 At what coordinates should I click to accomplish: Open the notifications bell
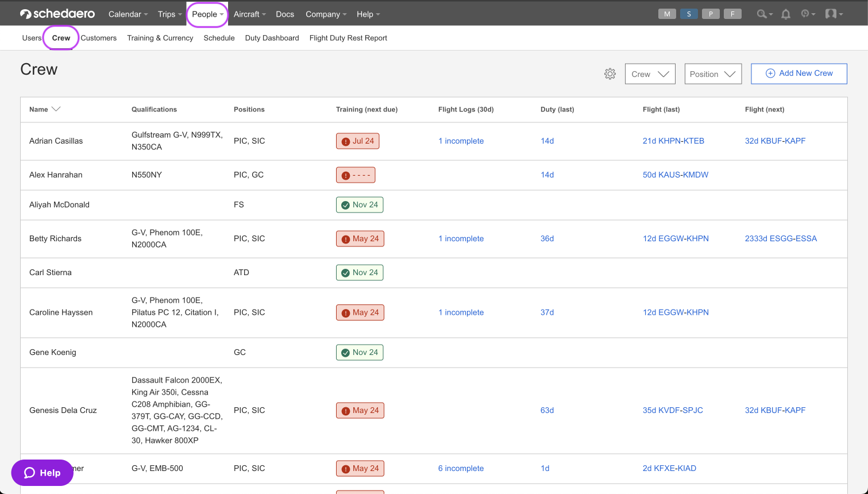point(786,14)
